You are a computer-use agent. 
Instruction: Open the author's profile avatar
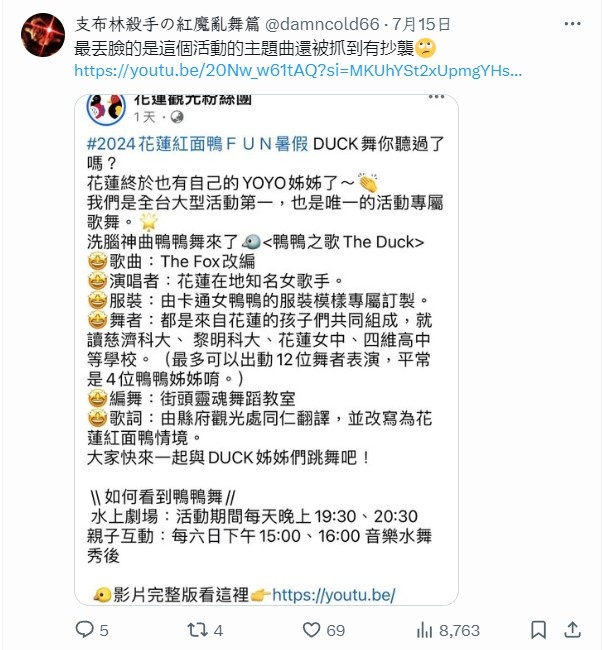tap(43, 35)
